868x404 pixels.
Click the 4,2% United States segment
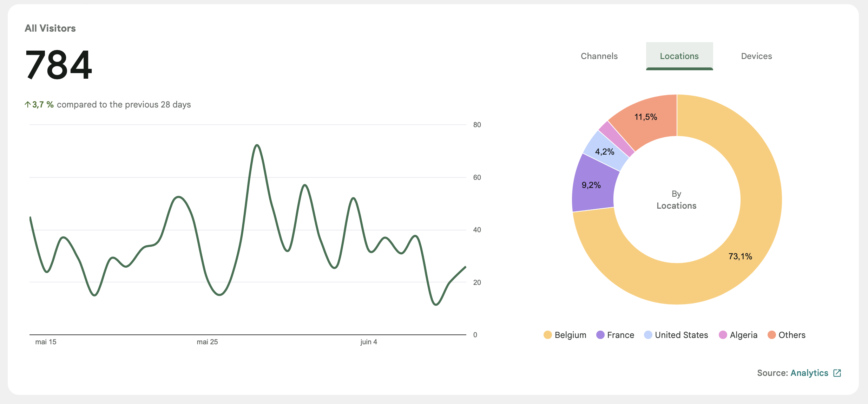pos(605,151)
